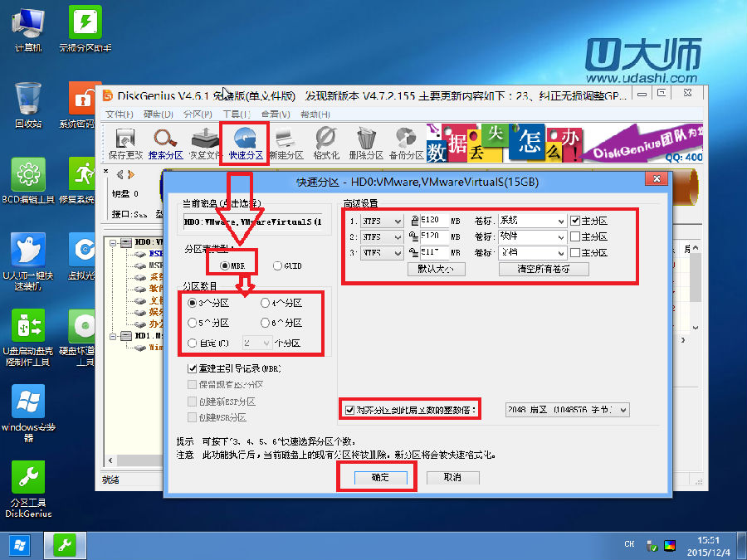Uncheck 主分区 for the first partition

pos(575,221)
